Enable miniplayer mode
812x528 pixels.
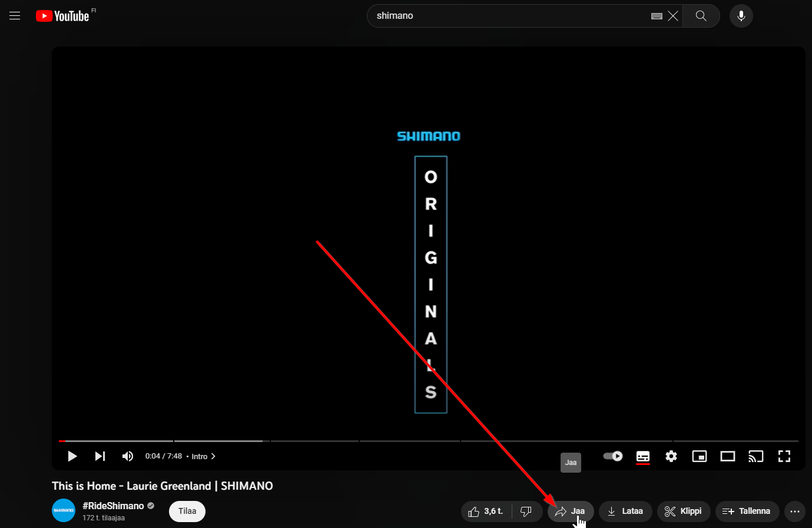(x=700, y=456)
